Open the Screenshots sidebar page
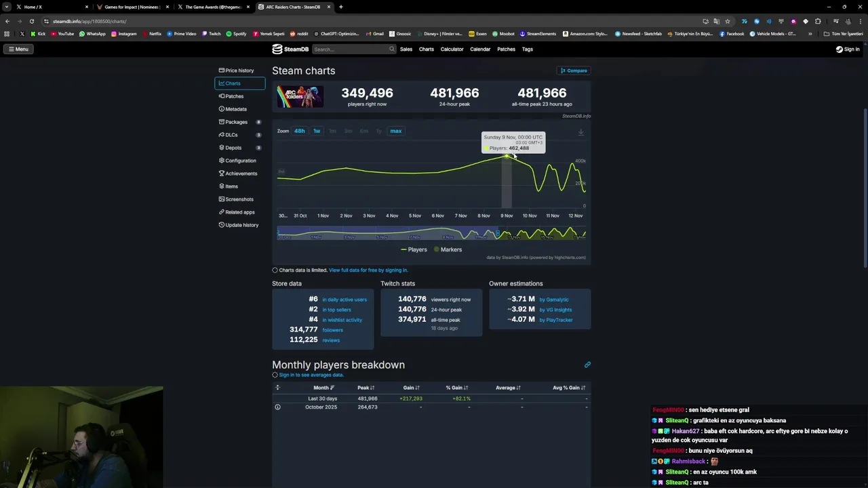The height and width of the screenshot is (488, 868). pyautogui.click(x=235, y=199)
